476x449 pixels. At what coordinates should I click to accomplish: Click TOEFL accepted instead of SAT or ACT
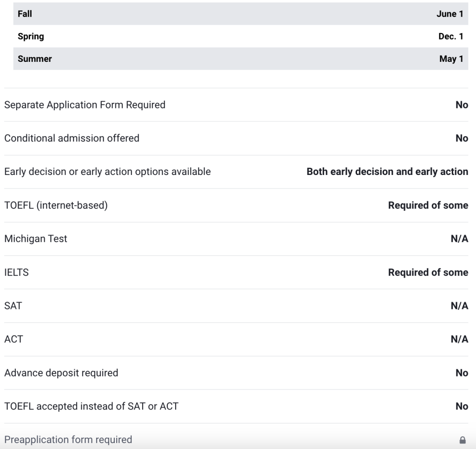click(91, 406)
